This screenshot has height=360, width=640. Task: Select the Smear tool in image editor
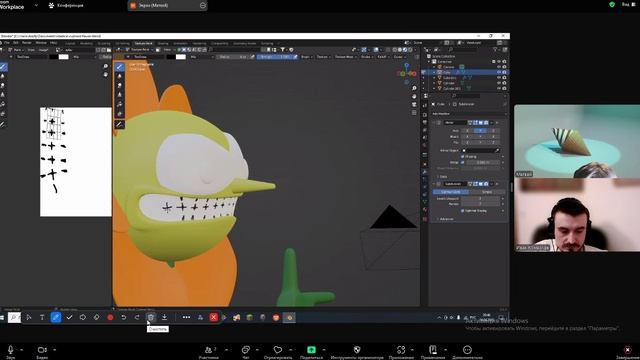[3, 85]
